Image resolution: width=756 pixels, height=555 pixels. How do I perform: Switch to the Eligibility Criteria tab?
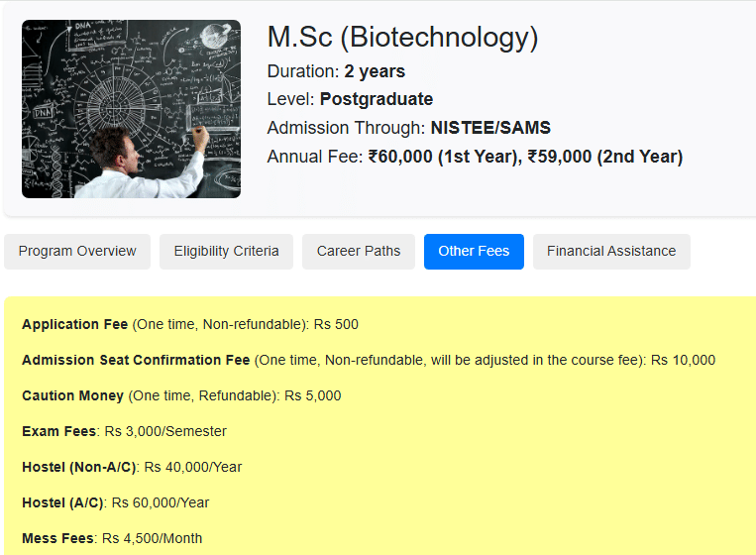tap(226, 251)
